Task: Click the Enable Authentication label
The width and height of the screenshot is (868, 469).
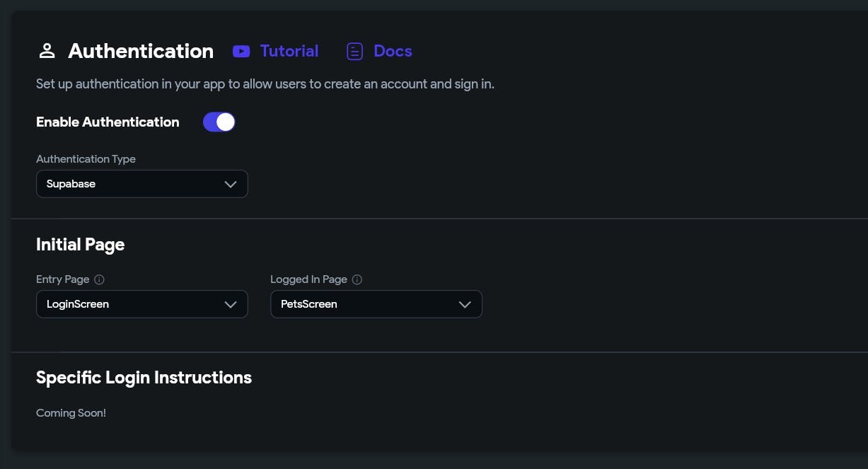Action: click(x=108, y=122)
